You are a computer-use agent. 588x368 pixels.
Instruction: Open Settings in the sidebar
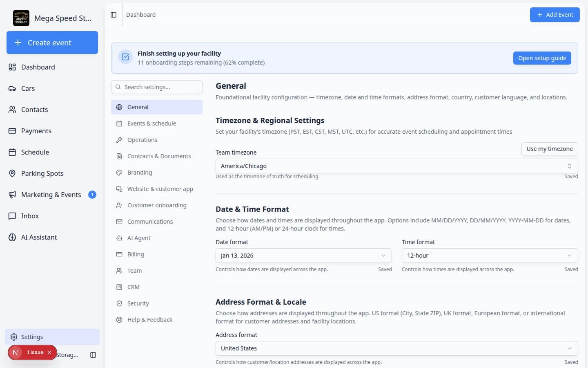point(52,337)
